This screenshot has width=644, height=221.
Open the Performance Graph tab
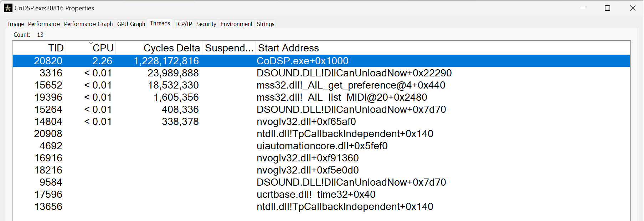pyautogui.click(x=88, y=24)
